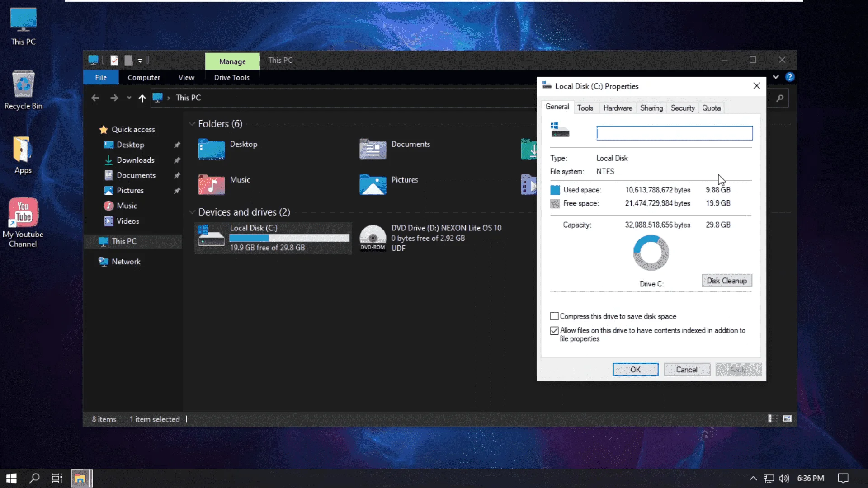Image resolution: width=868 pixels, height=488 pixels.
Task: Open the Computer ribbon tab
Action: 144,78
